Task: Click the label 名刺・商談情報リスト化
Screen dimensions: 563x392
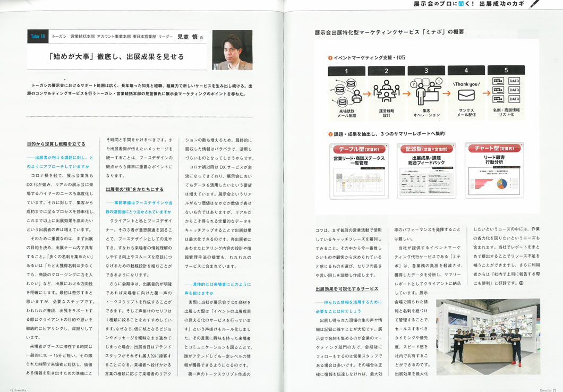Action: point(506,113)
